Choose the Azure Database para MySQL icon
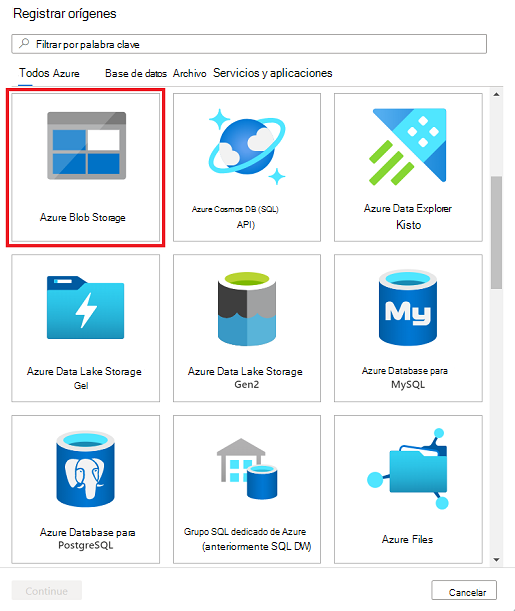515x611 pixels. tap(408, 308)
